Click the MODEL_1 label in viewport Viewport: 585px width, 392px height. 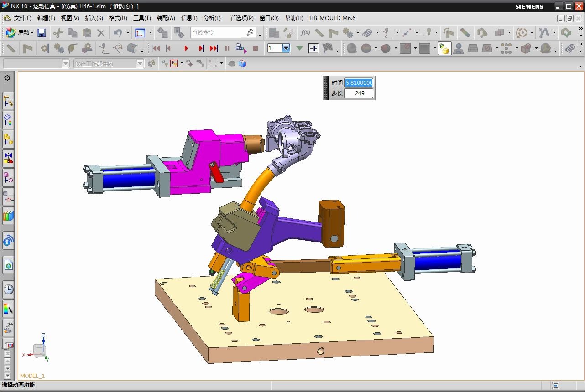[32, 376]
